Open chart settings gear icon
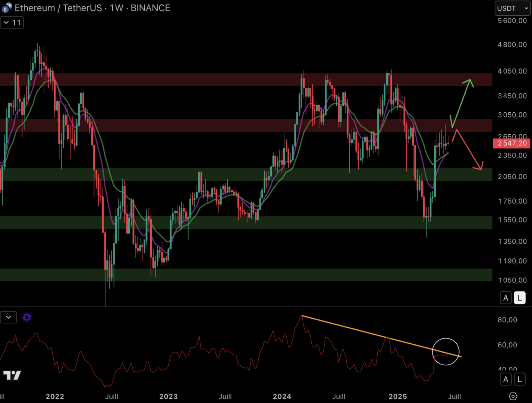 (x=513, y=396)
